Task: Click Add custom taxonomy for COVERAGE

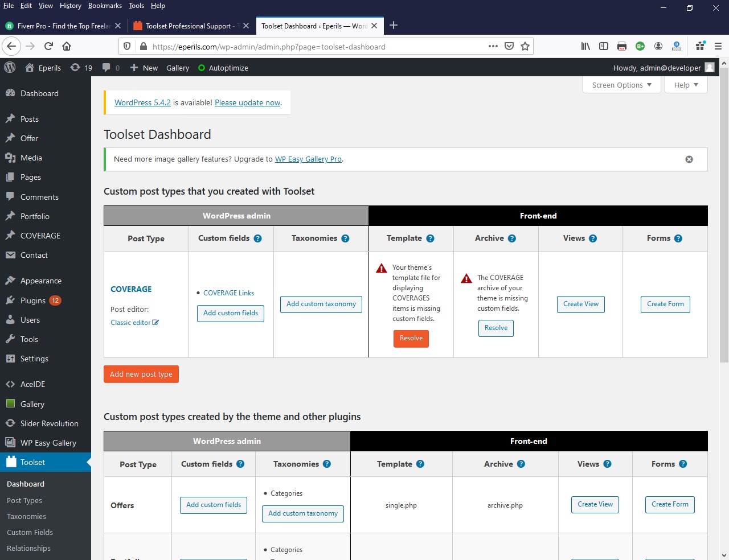Action: 321,304
